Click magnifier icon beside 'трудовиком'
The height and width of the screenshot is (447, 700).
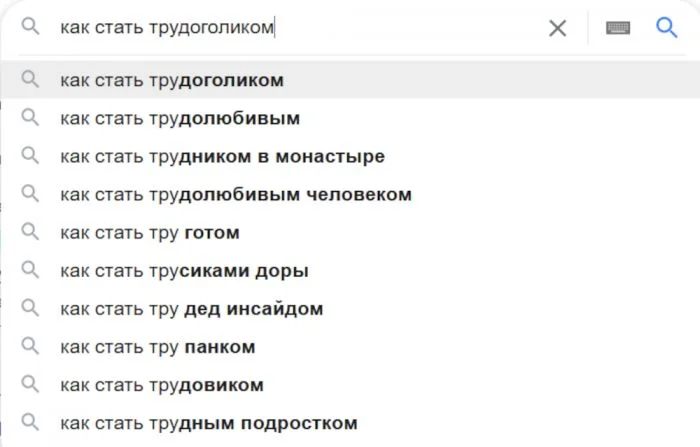coord(30,384)
